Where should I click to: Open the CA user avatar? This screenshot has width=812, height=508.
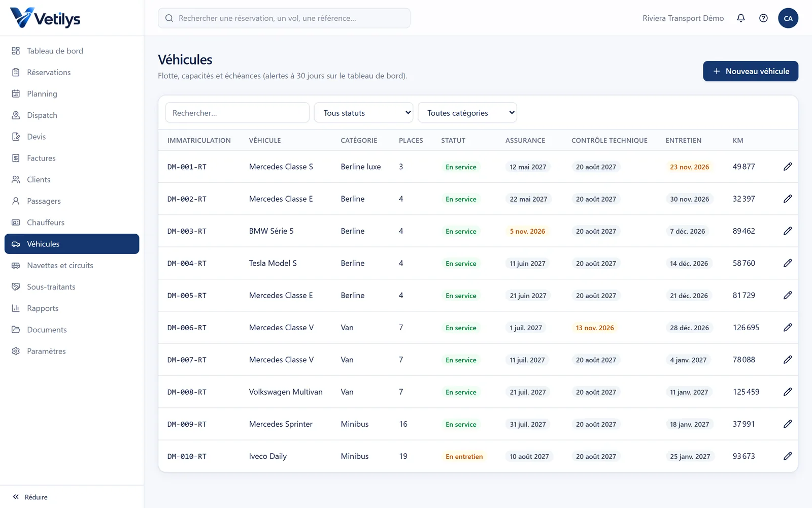coord(788,18)
